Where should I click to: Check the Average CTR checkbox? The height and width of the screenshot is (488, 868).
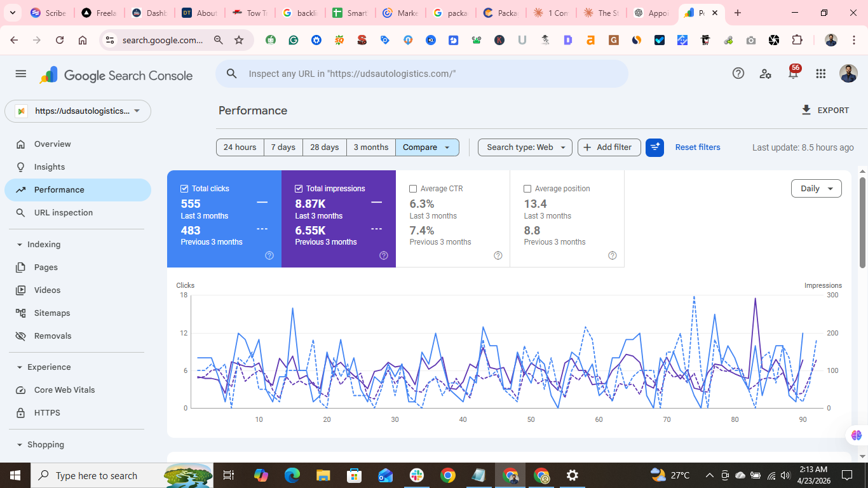[x=413, y=189]
